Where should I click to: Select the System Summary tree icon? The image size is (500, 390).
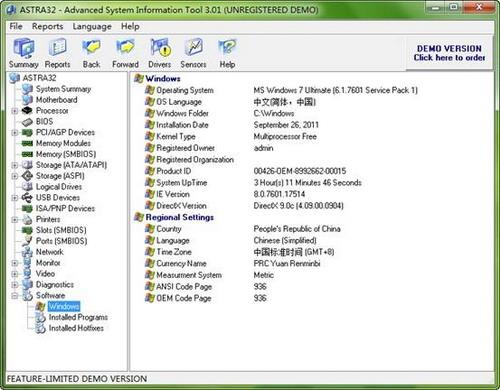pos(27,89)
